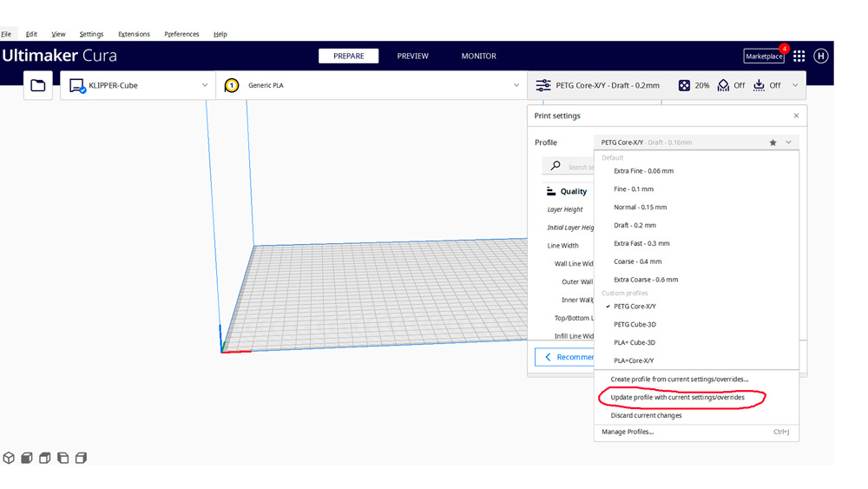
Task: Switch to the PREVIEW stage
Action: pyautogui.click(x=413, y=56)
